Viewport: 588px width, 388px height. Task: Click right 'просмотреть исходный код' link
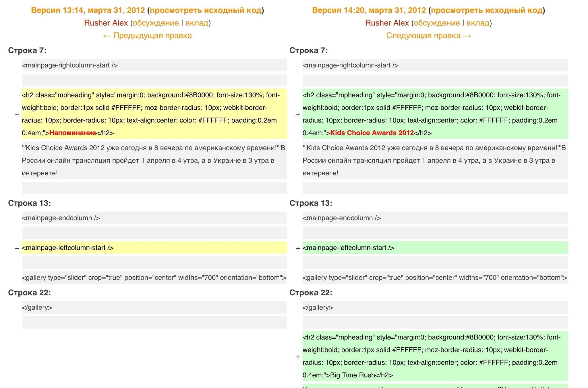pyautogui.click(x=487, y=10)
